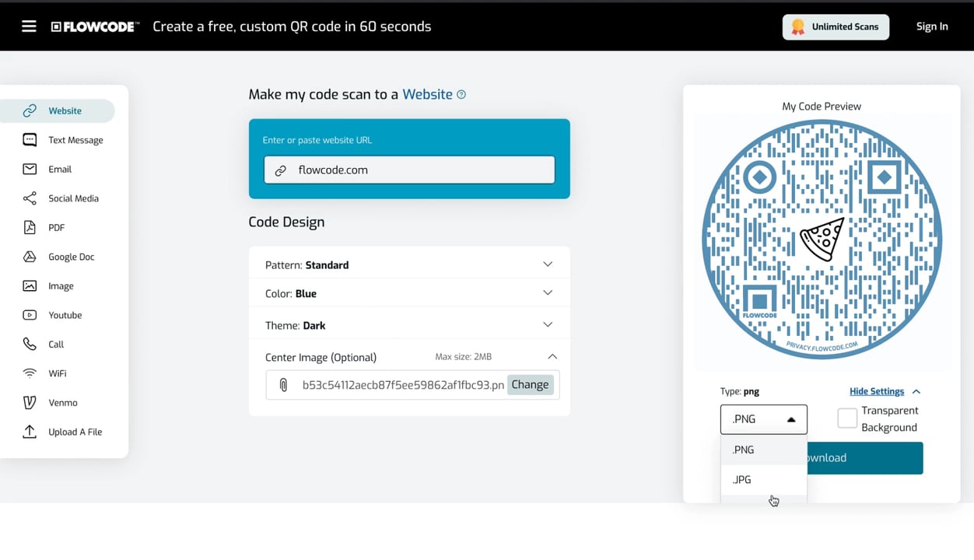Click the Hide Settings link
The width and height of the screenshot is (974, 560).
[877, 391]
